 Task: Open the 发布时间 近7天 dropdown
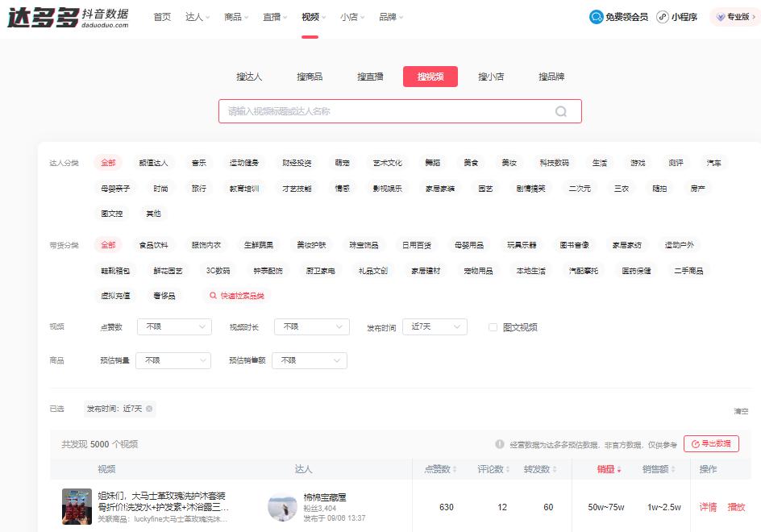point(435,326)
